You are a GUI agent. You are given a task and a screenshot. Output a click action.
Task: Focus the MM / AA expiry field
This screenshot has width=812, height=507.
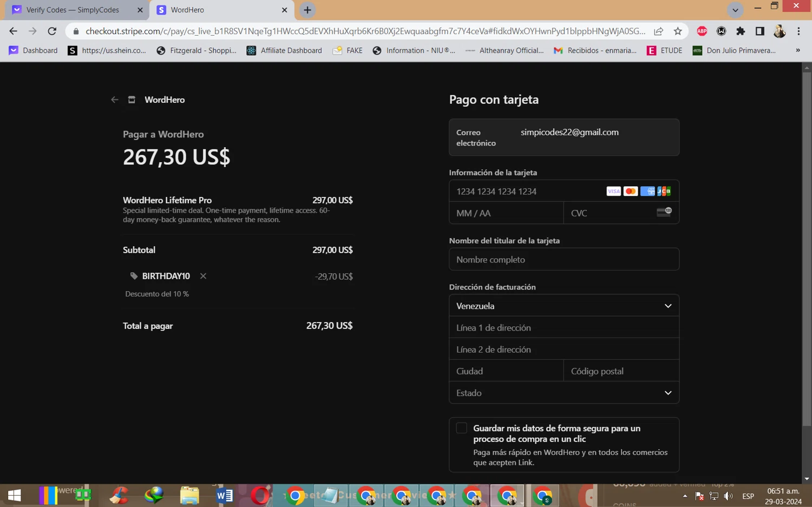[x=507, y=213]
